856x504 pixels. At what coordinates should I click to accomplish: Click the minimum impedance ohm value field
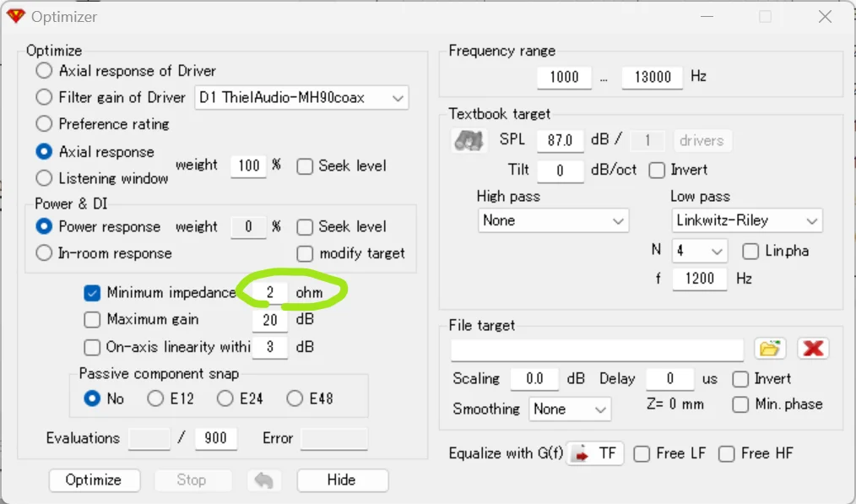pos(270,293)
